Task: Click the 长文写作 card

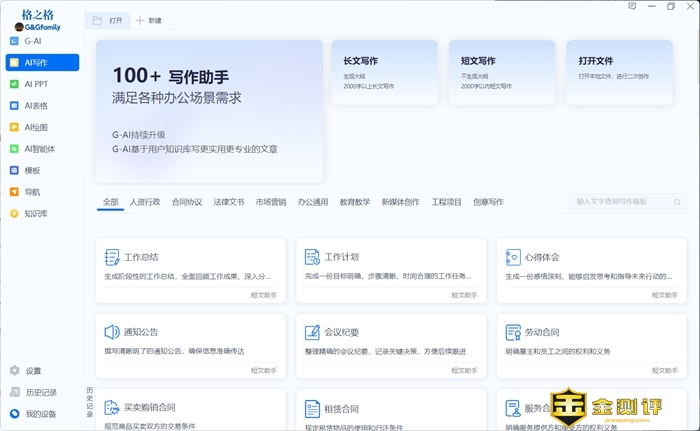Action: [x=384, y=72]
